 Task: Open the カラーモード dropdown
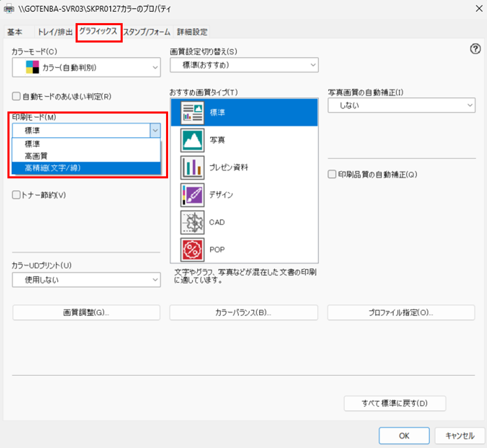point(86,67)
